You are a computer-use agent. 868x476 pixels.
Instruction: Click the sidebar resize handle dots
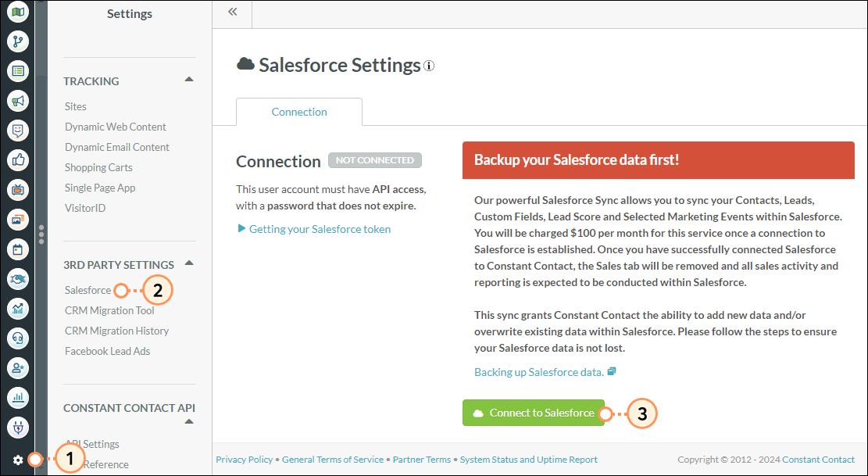tap(41, 234)
